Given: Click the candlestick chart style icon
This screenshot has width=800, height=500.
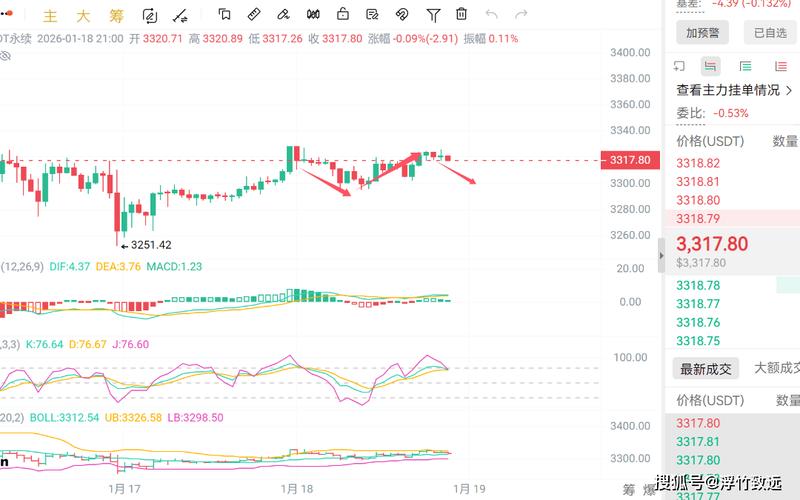Looking at the screenshot, I should [313, 15].
